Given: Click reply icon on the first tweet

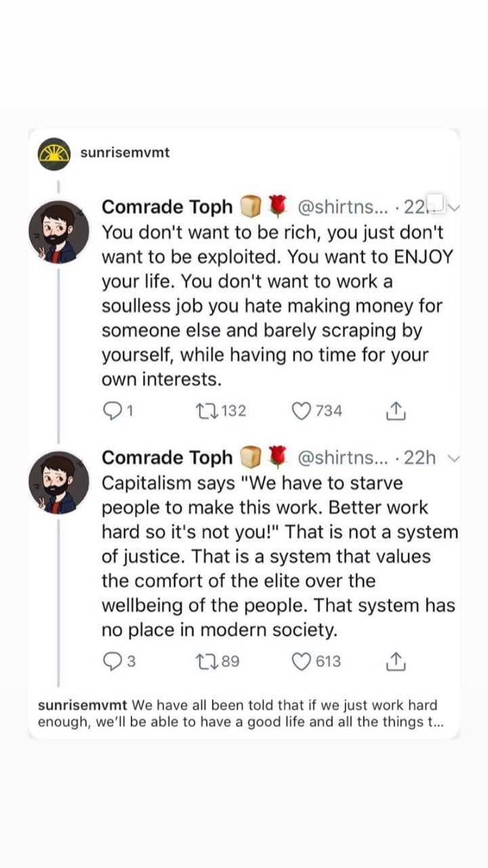Looking at the screenshot, I should point(110,410).
